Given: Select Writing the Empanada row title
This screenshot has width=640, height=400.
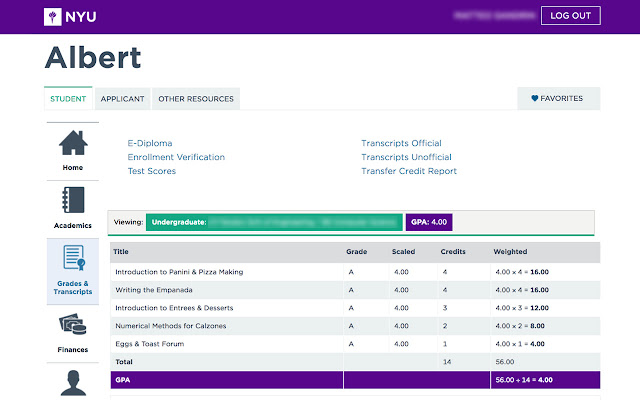Looking at the screenshot, I should click(154, 290).
